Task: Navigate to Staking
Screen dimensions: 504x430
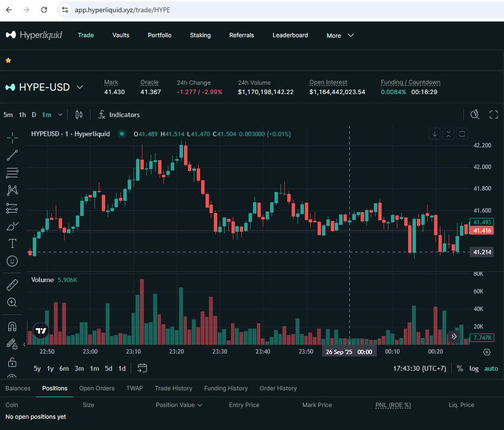Action: click(x=200, y=35)
